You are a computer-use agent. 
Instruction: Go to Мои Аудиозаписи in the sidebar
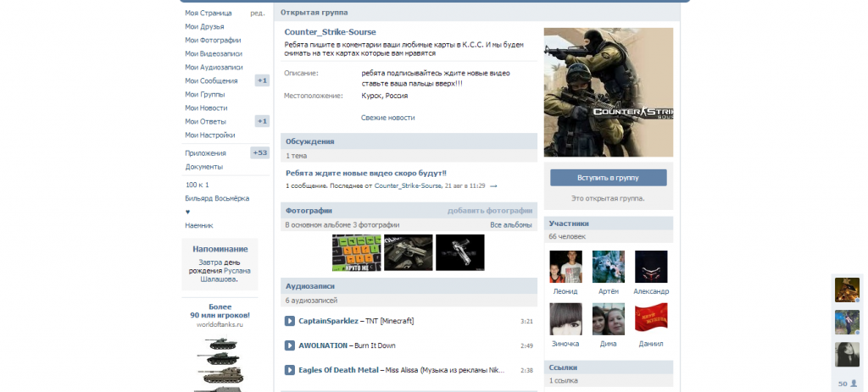click(214, 67)
